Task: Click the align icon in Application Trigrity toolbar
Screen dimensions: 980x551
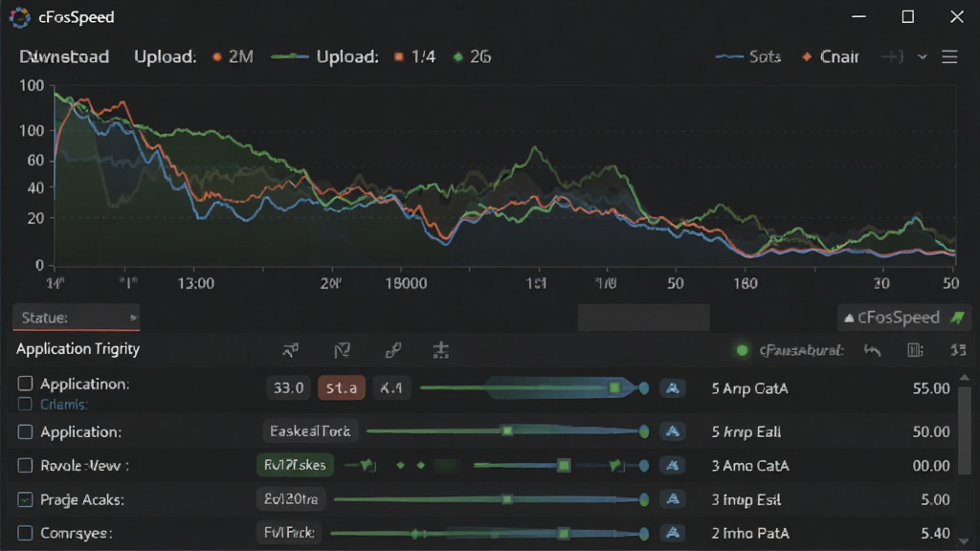Action: (441, 350)
